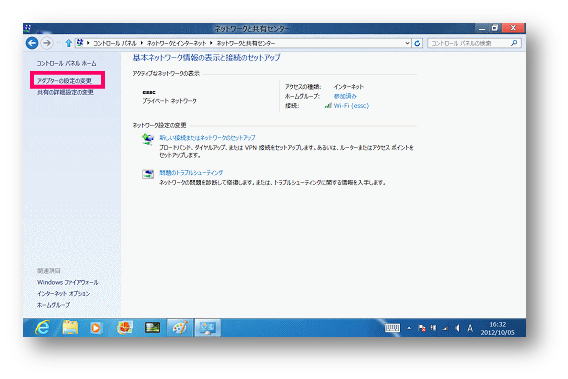Select ネットワークとインターネット in the breadcrumb
The image size is (568, 379).
coord(176,43)
